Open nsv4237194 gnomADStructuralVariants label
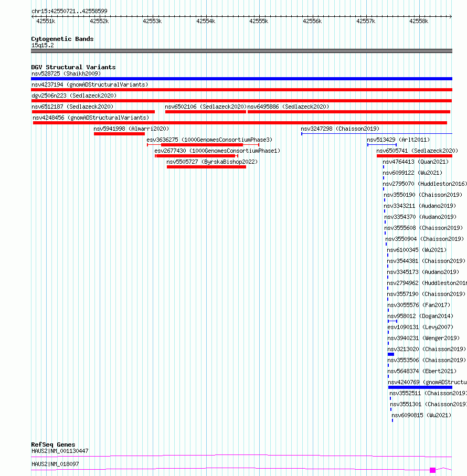 [x=90, y=84]
